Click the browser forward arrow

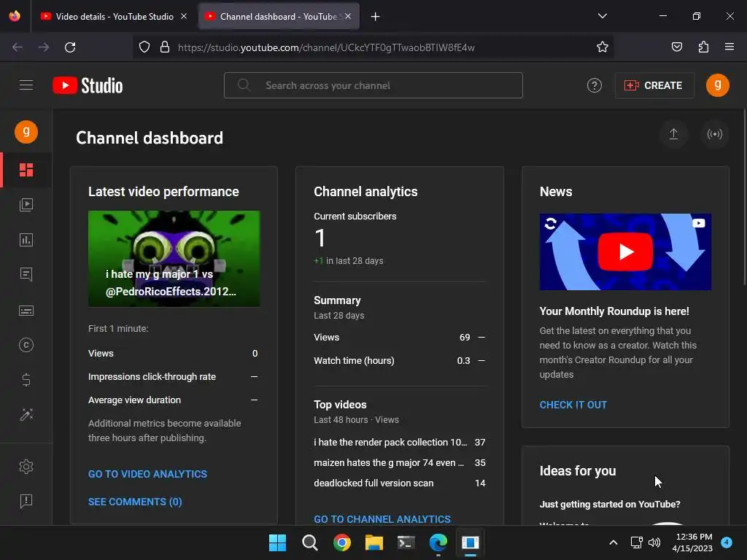coord(44,47)
